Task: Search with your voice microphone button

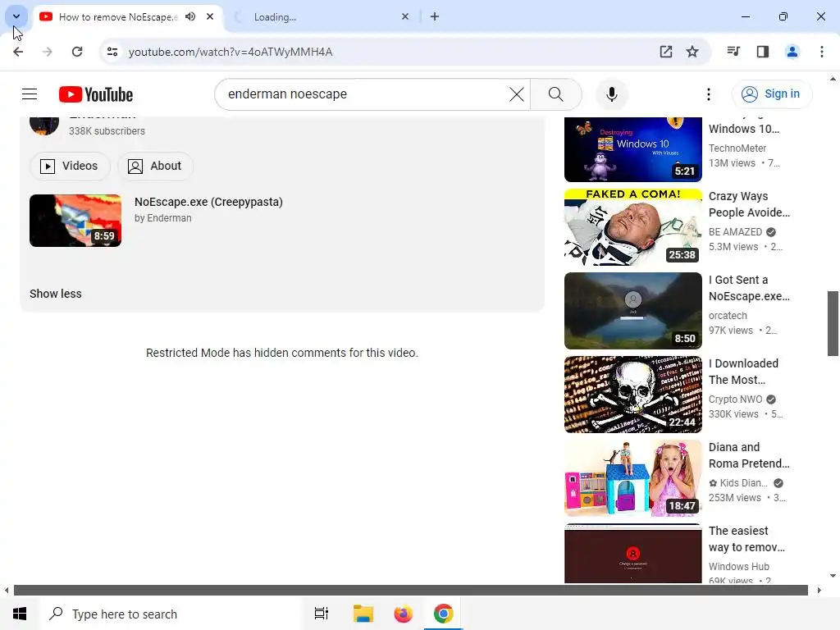Action: [611, 94]
